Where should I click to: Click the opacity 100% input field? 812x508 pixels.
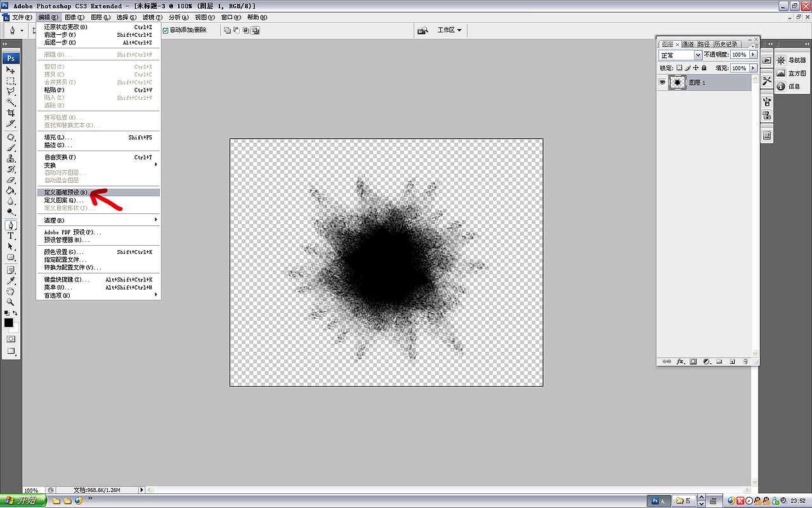pos(739,55)
